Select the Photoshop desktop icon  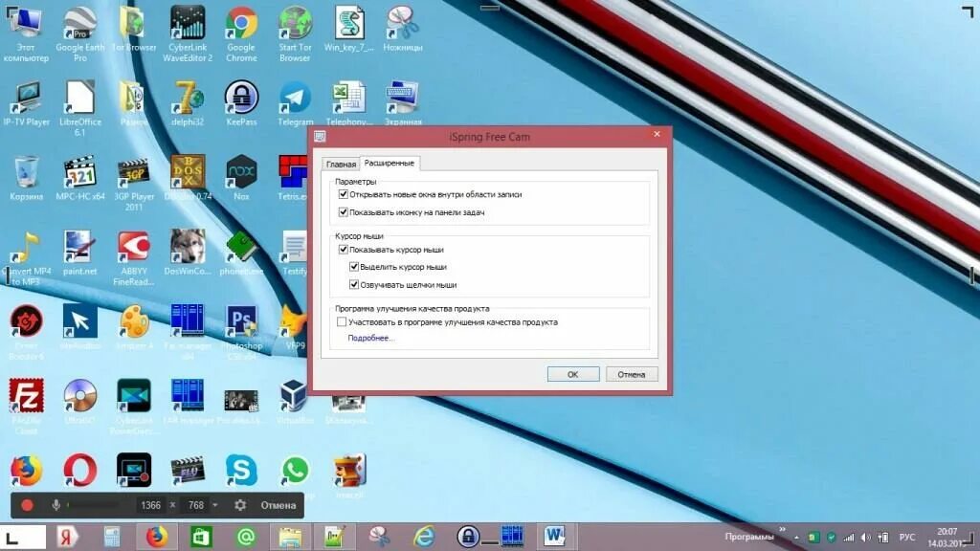tap(241, 332)
